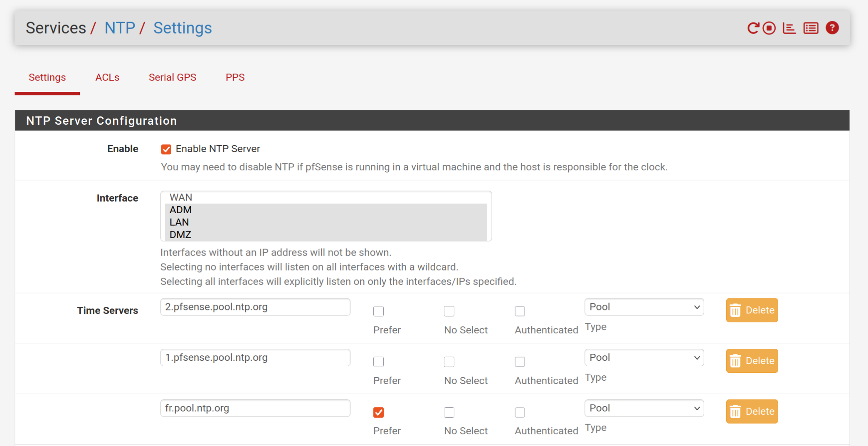Select WAN in the Interface list
This screenshot has height=446, width=868.
(x=326, y=197)
